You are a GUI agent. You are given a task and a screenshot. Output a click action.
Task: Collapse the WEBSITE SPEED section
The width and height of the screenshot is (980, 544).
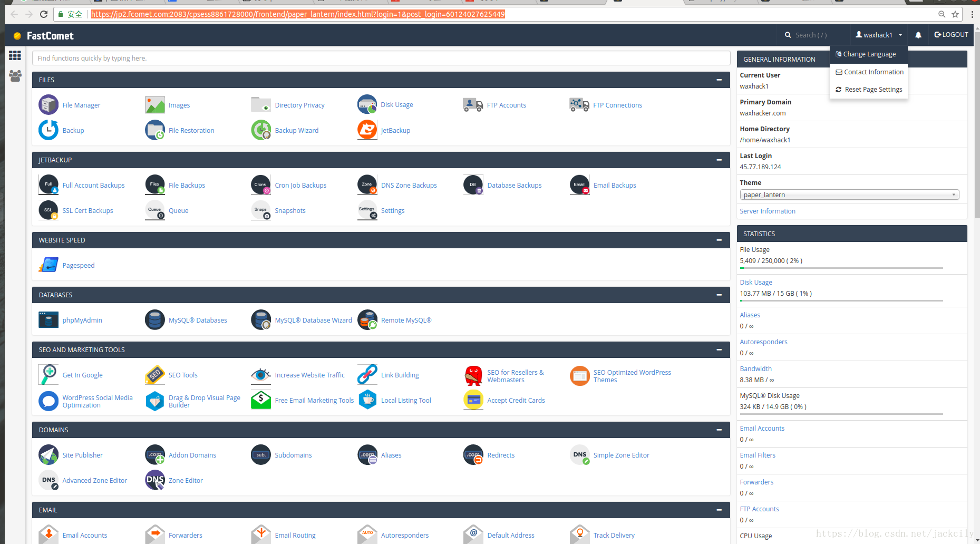coord(719,240)
